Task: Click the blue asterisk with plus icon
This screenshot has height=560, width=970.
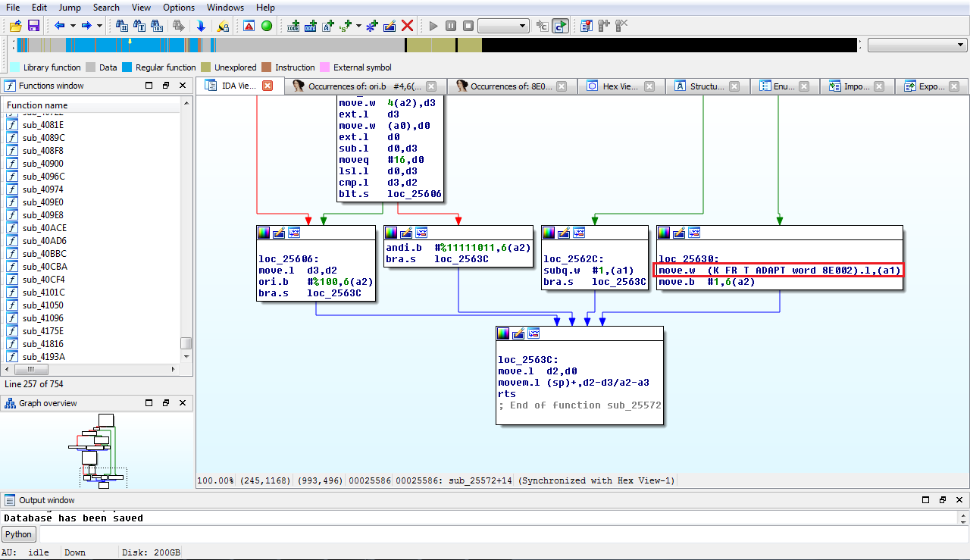Action: [x=372, y=26]
